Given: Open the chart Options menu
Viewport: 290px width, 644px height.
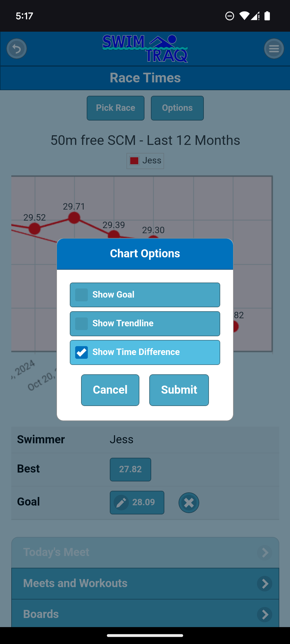Looking at the screenshot, I should click(x=177, y=108).
